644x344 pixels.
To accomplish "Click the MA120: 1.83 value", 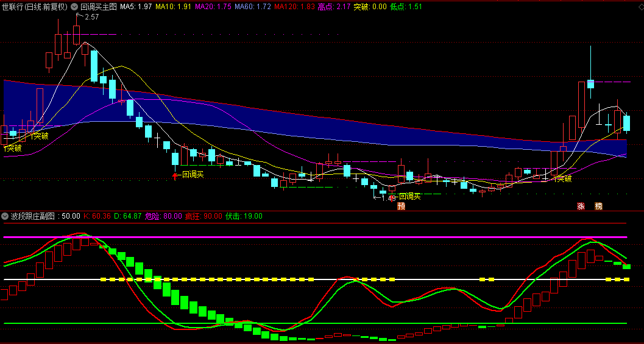I will point(294,7).
